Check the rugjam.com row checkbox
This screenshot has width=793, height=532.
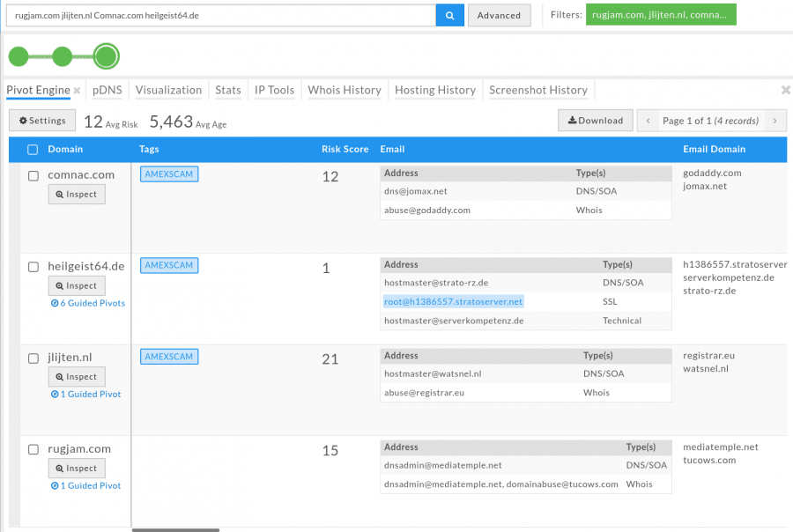coord(33,449)
